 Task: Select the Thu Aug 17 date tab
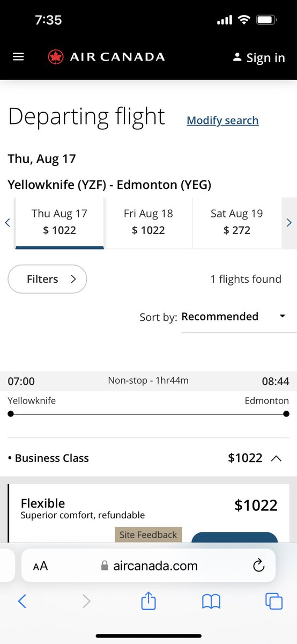point(60,222)
